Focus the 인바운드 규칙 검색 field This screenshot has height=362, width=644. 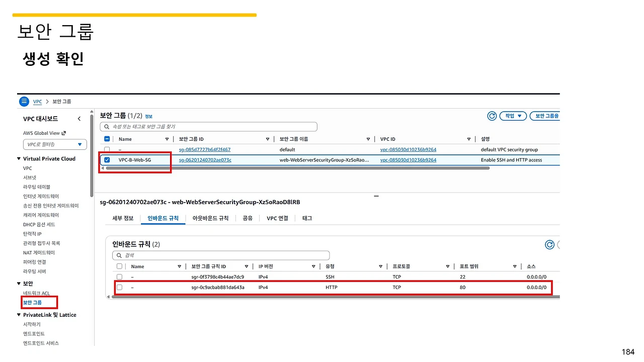[221, 255]
